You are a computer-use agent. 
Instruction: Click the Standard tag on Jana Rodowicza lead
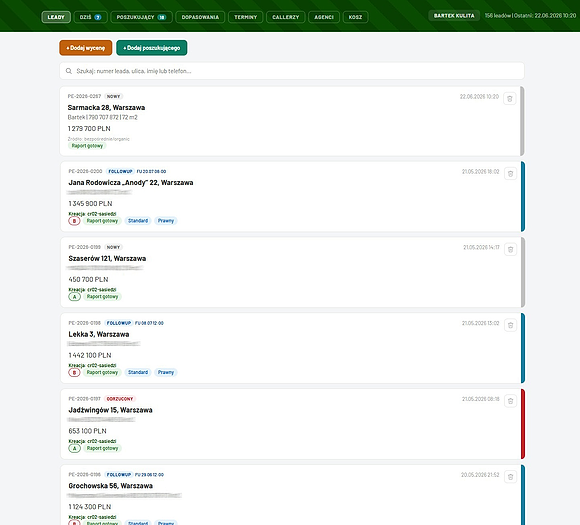[138, 221]
